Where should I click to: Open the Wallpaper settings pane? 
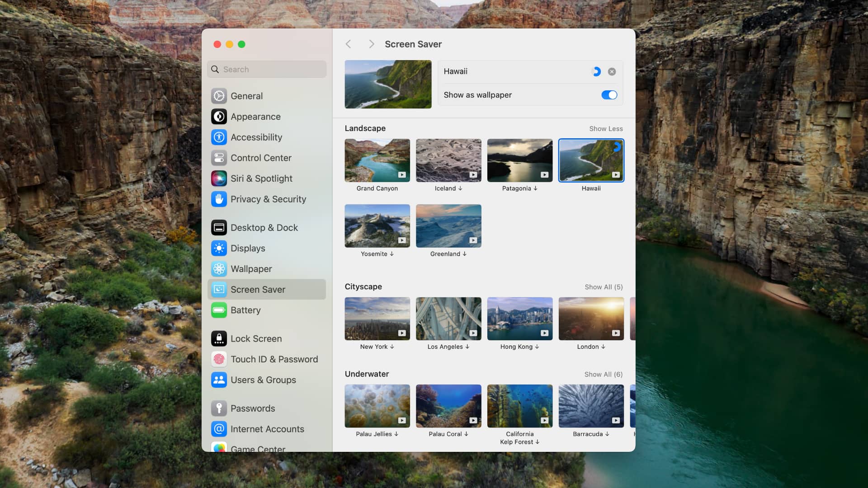251,269
